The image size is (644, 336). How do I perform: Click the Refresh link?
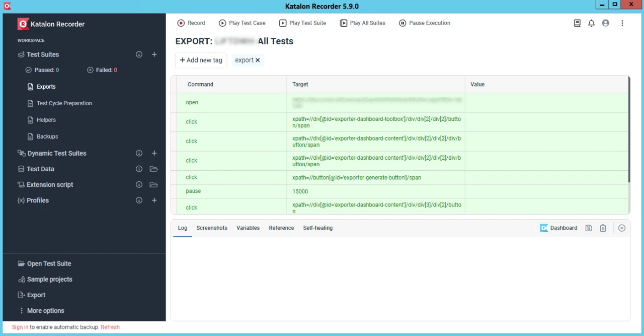pos(110,327)
